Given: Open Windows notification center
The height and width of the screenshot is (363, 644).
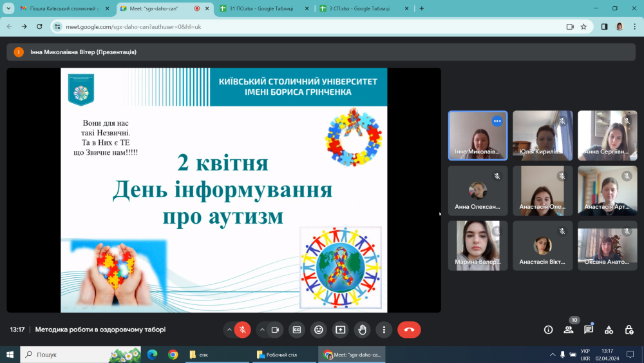Looking at the screenshot, I should click(x=630, y=355).
